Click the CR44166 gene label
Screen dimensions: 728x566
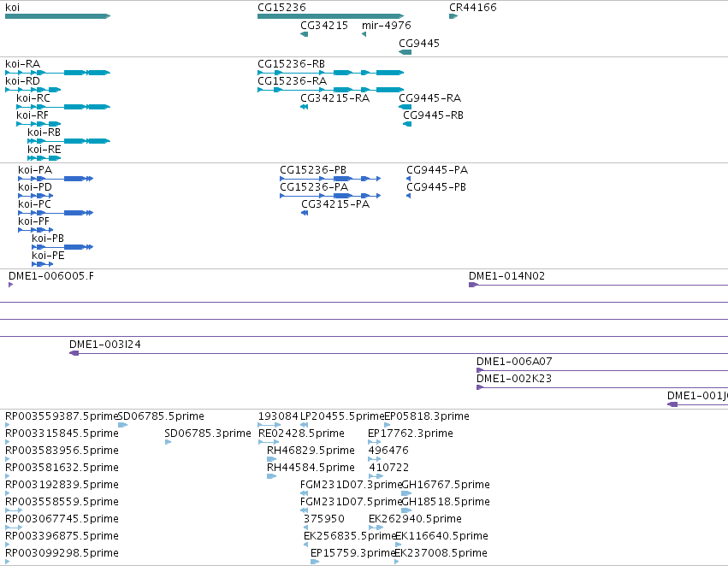point(472,8)
